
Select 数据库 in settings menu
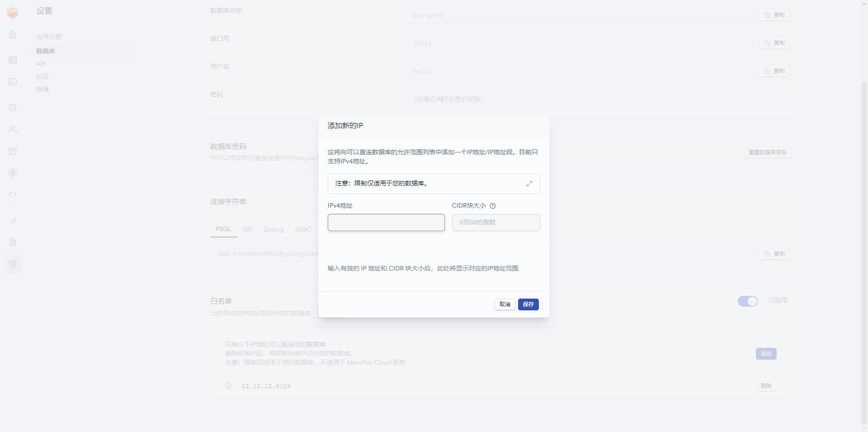[83, 51]
